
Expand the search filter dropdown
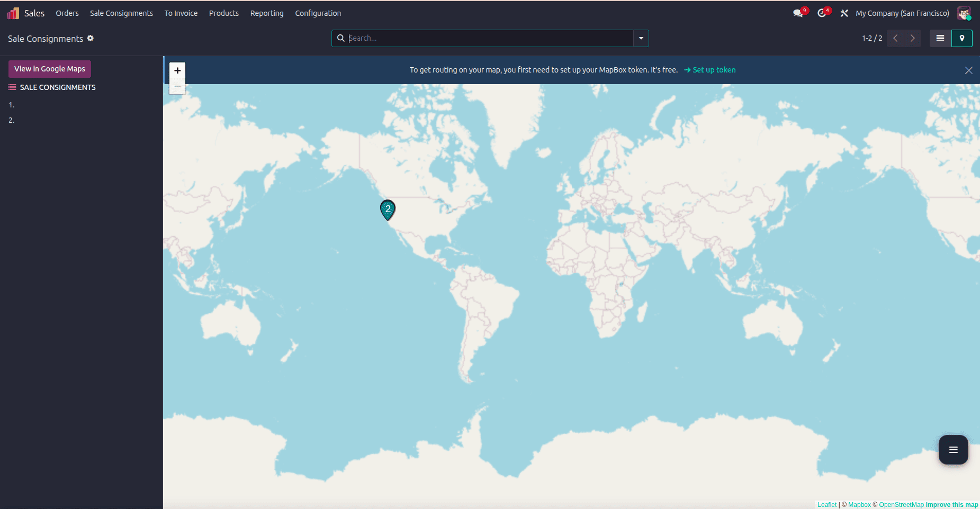641,38
